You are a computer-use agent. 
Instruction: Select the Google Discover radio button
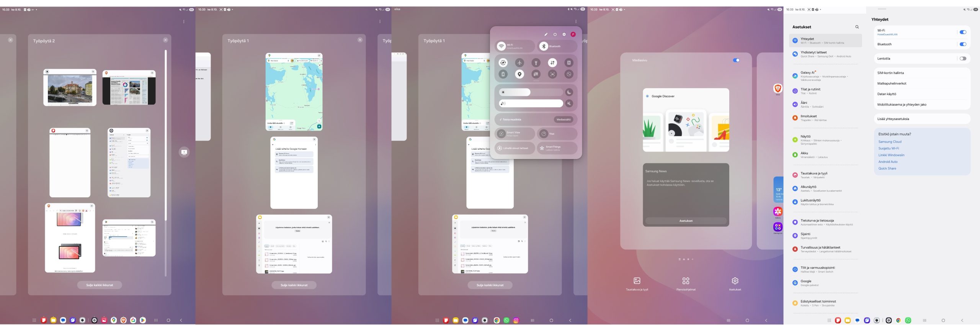pos(647,96)
